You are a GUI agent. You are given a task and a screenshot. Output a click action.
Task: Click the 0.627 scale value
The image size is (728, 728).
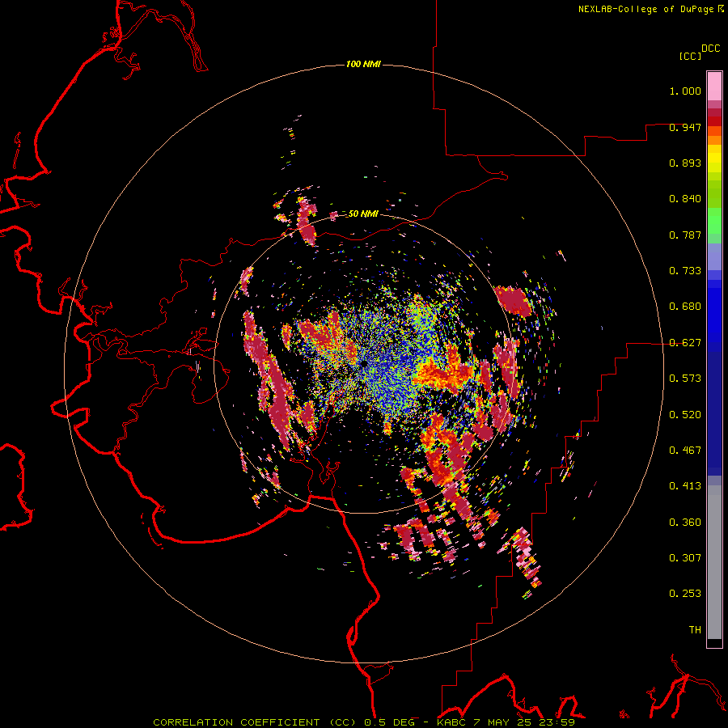[685, 343]
